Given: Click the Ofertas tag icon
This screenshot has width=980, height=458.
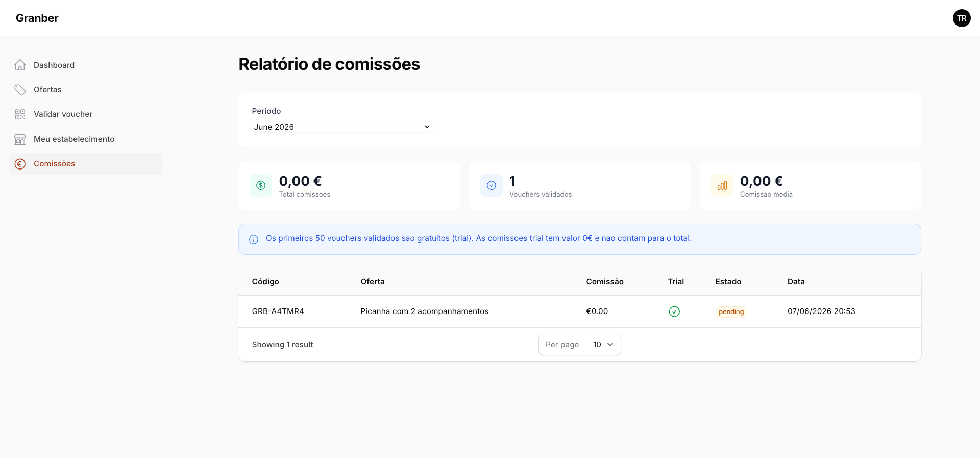Looking at the screenshot, I should (x=20, y=90).
